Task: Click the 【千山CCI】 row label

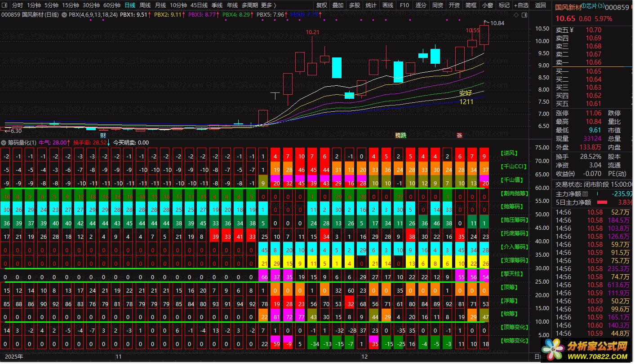Action: click(514, 167)
